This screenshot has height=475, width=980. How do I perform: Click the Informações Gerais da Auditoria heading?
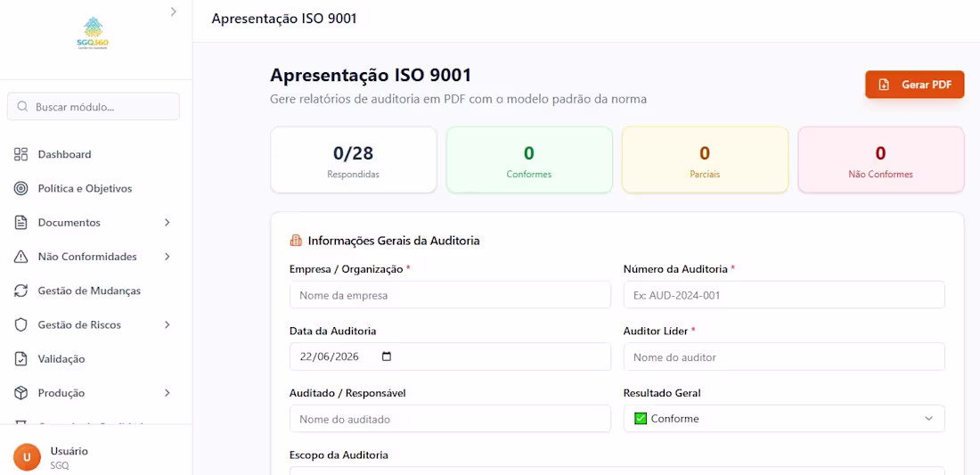click(x=394, y=240)
